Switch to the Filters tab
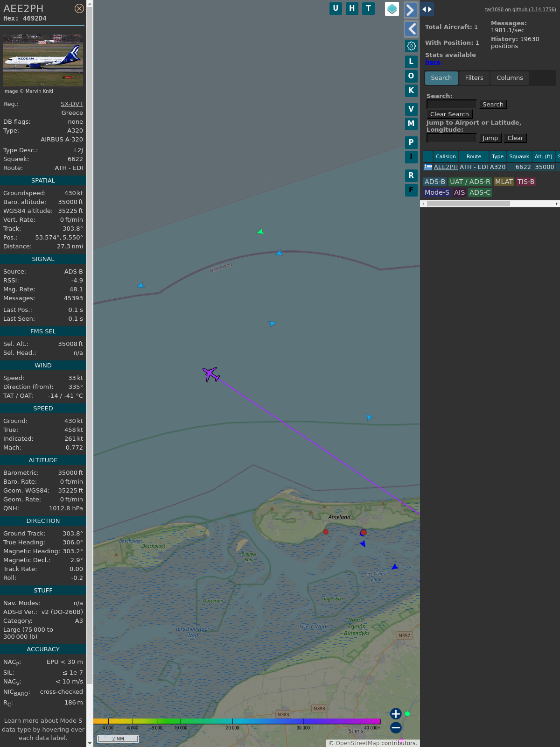Viewport: 560px width, 747px height. coord(474,78)
